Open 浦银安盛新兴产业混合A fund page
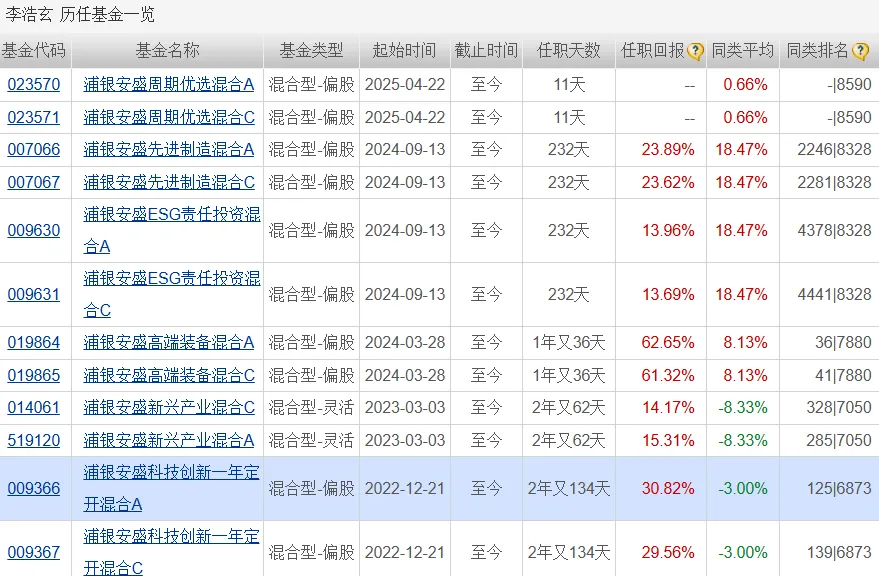This screenshot has height=576, width=879. pos(169,440)
